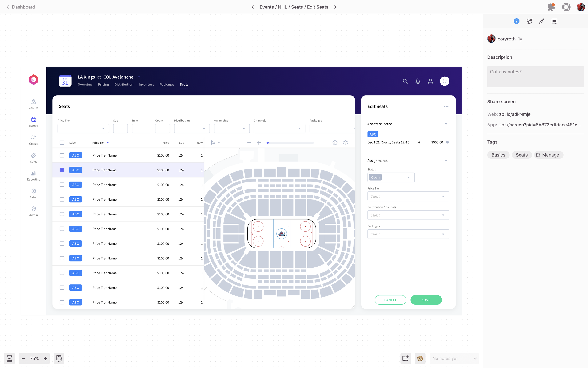
Task: Click the hourglass icon at bottom left
Action: (x=9, y=358)
